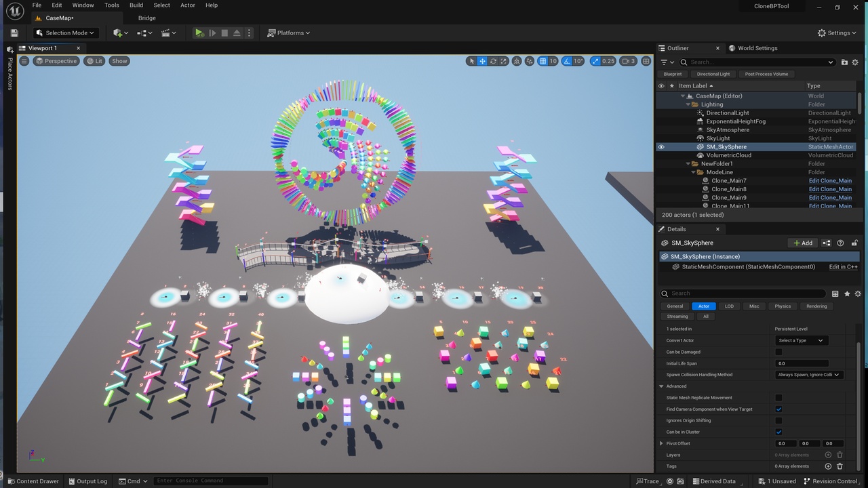Save the current level with the floppy icon
Screen dimensions: 868x488
pos(14,33)
